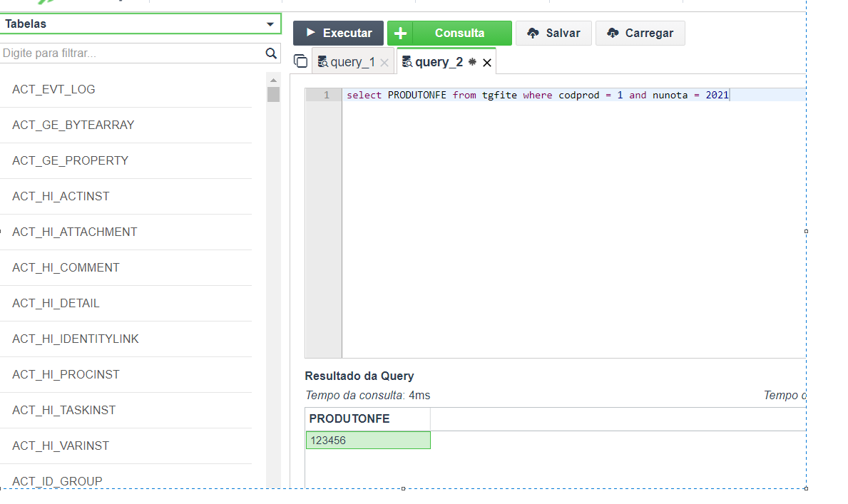Select the result cell 123456
The width and height of the screenshot is (848, 504).
point(367,441)
